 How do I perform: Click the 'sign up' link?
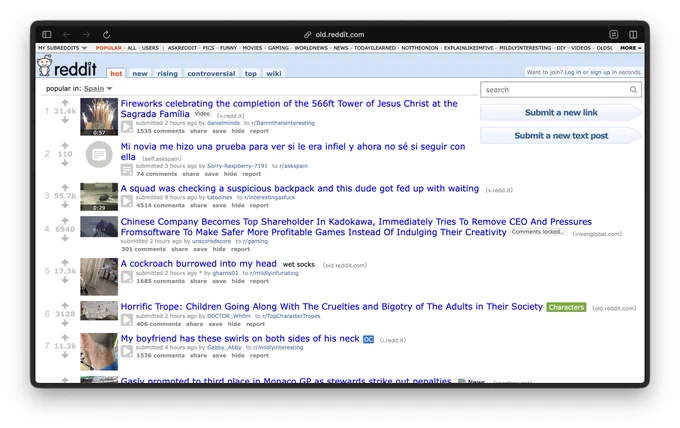click(600, 72)
